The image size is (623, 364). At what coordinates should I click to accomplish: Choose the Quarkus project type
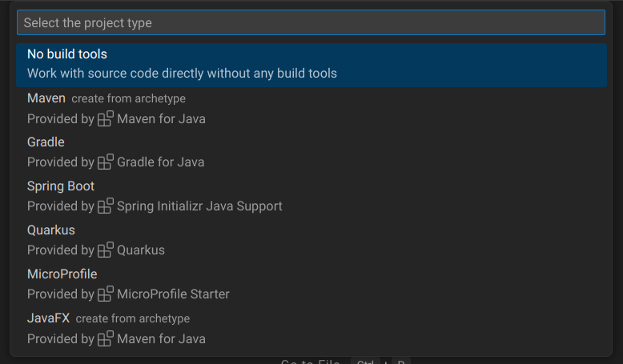[311, 241]
